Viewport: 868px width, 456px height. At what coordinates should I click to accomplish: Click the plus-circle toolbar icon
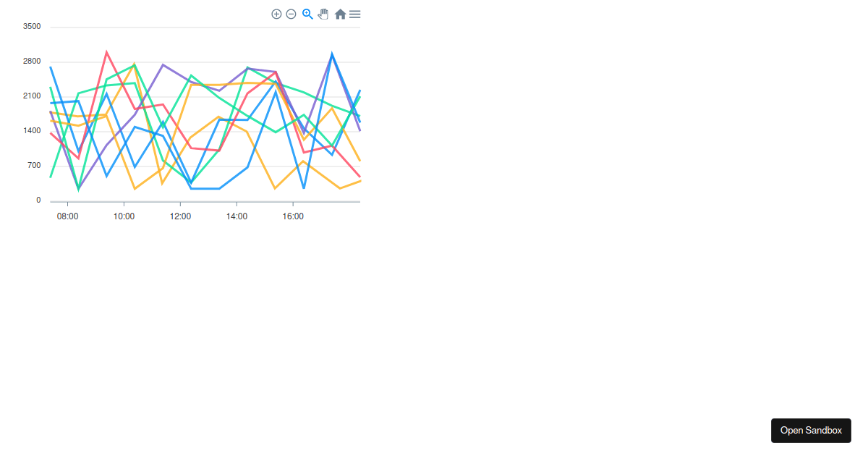pyautogui.click(x=276, y=13)
